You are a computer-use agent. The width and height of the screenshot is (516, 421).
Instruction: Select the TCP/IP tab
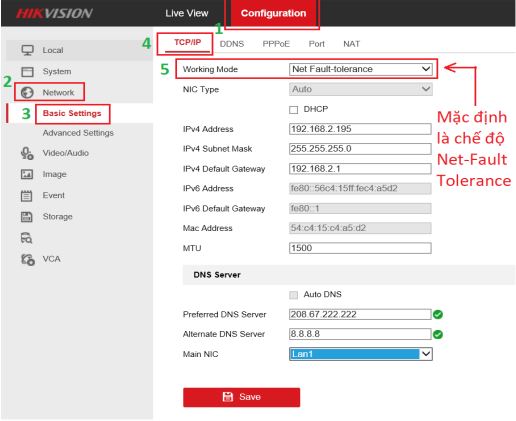coord(188,43)
